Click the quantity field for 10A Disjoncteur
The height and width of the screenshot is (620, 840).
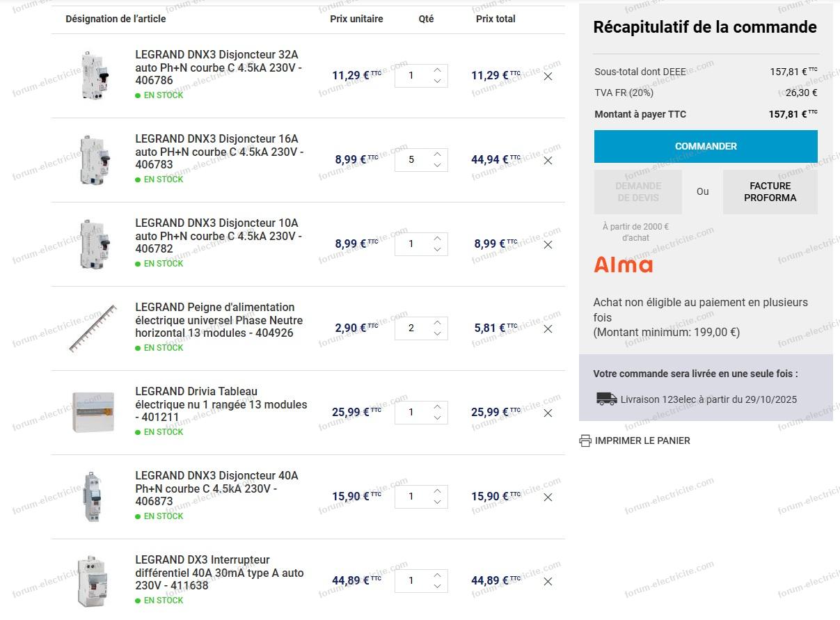coord(413,244)
